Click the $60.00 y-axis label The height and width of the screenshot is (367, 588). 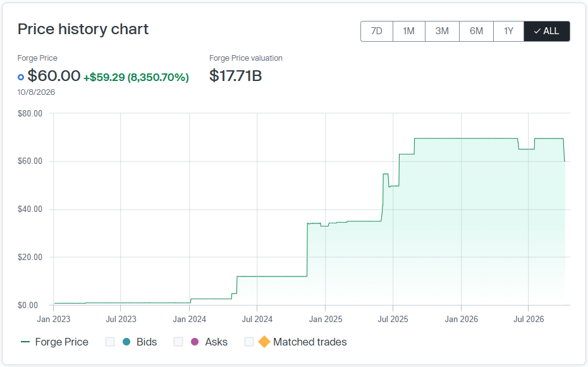point(30,161)
